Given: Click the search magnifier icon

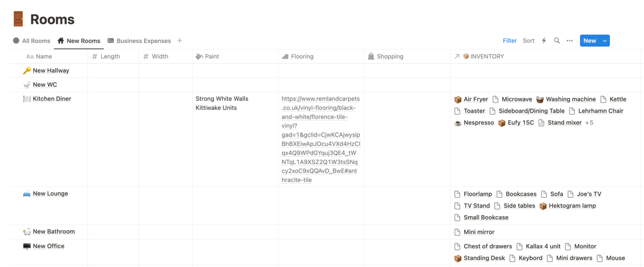Looking at the screenshot, I should [557, 41].
